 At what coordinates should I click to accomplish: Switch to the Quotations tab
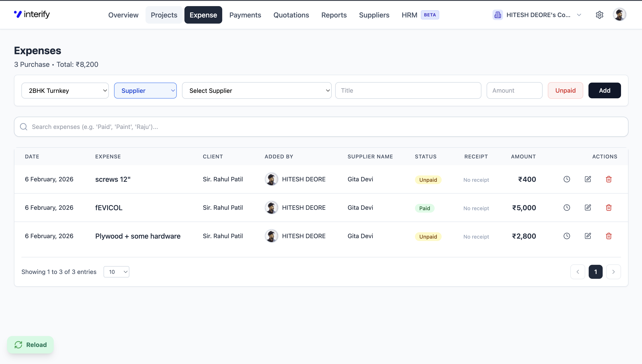point(291,15)
